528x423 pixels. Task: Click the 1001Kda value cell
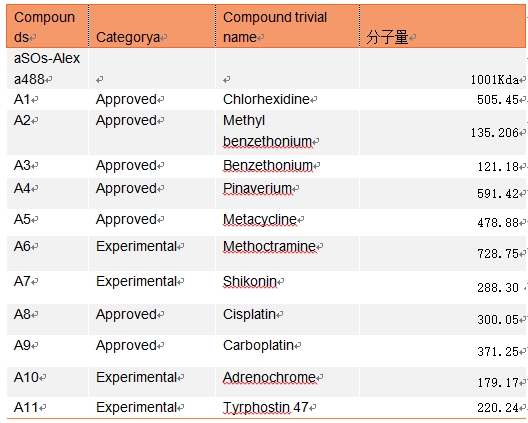coord(444,69)
